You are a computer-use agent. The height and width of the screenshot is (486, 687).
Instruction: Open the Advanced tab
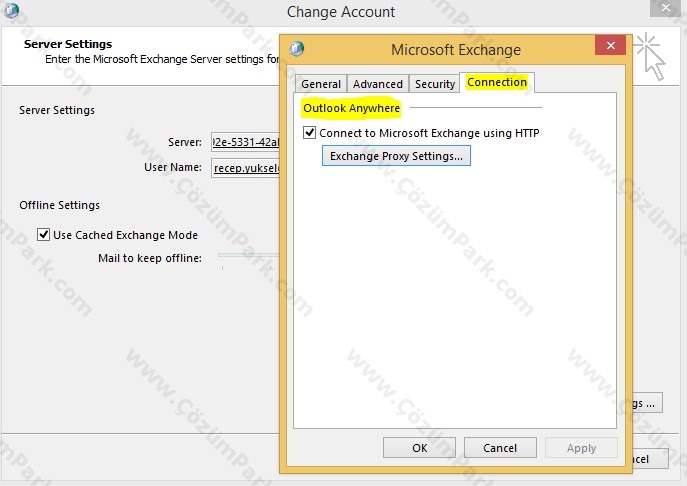click(378, 84)
